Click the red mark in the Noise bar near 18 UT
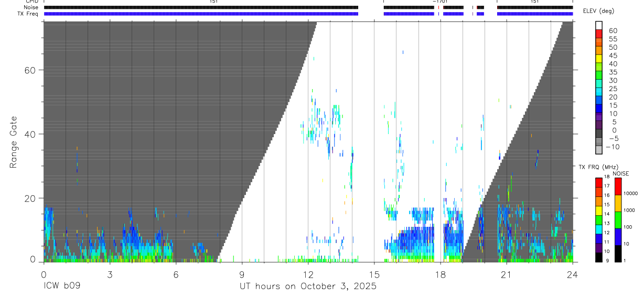 [x=438, y=7]
